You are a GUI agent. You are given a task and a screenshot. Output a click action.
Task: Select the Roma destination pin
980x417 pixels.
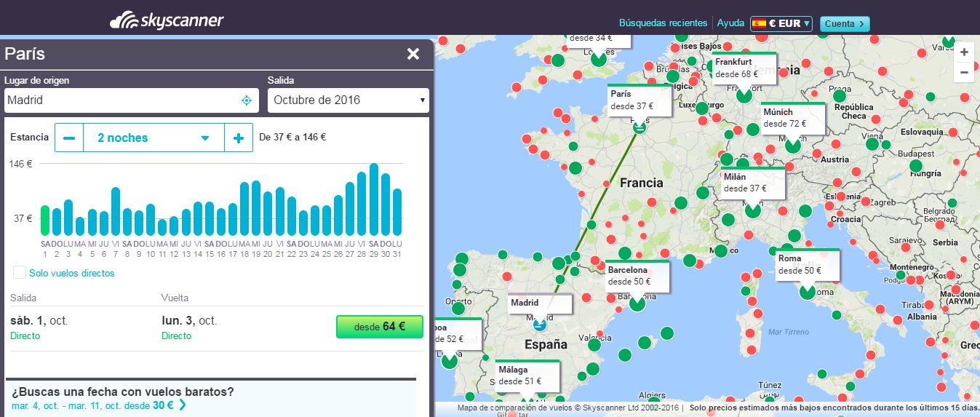tap(807, 291)
